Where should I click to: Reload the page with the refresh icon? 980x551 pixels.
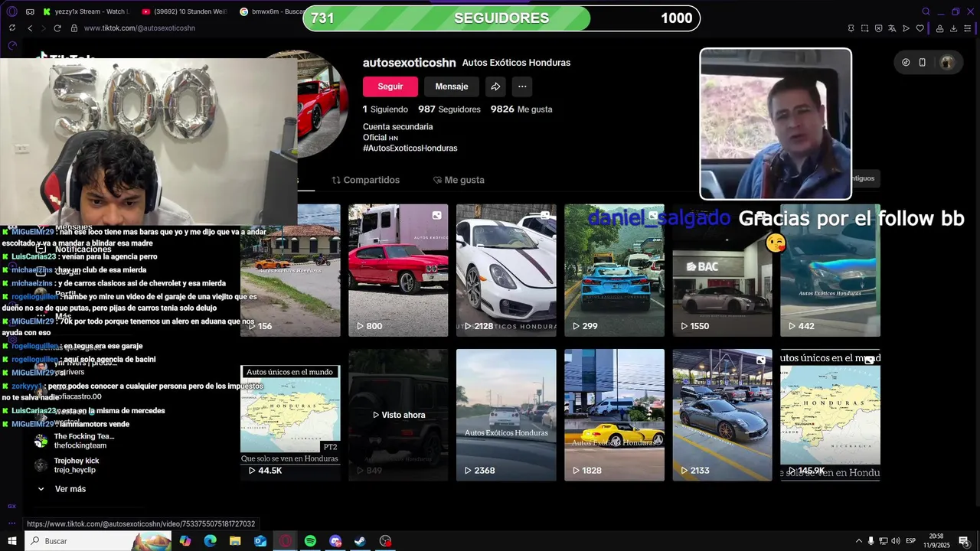coord(57,28)
